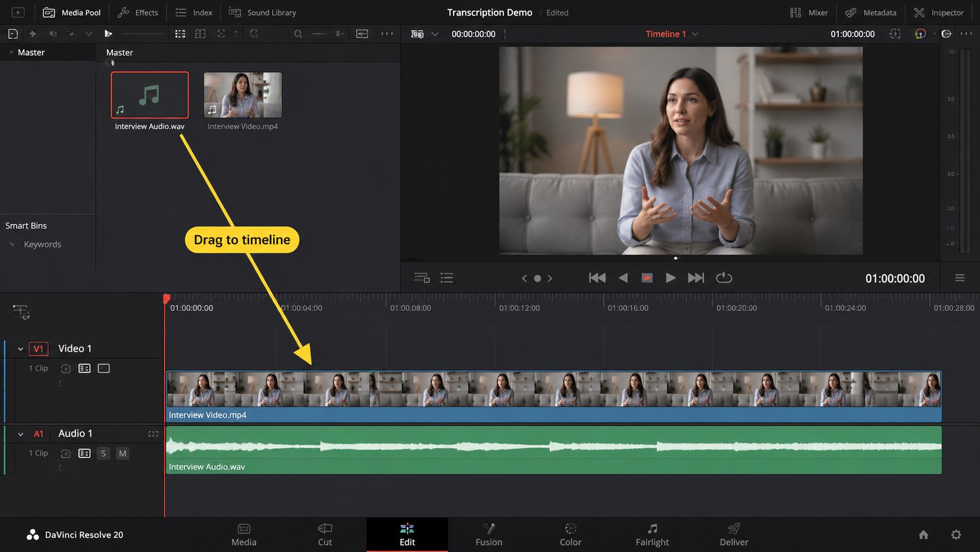The width and height of the screenshot is (980, 552).
Task: Select the Interview Video.mp4 timeline clip
Action: tap(554, 397)
